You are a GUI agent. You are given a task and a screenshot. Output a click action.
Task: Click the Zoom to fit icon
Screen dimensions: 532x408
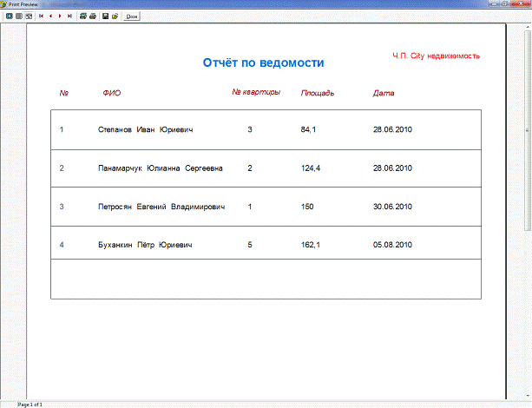(x=9, y=16)
